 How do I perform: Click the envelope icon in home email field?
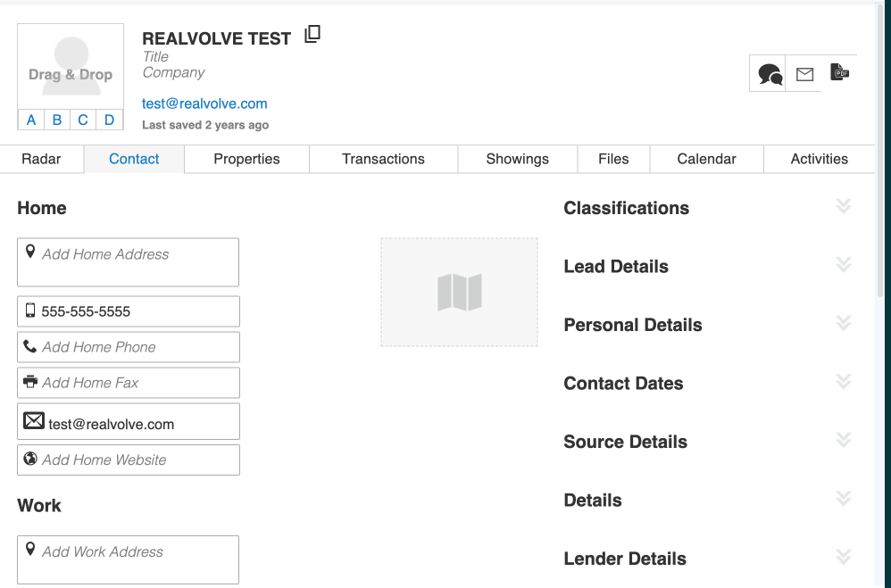click(34, 420)
